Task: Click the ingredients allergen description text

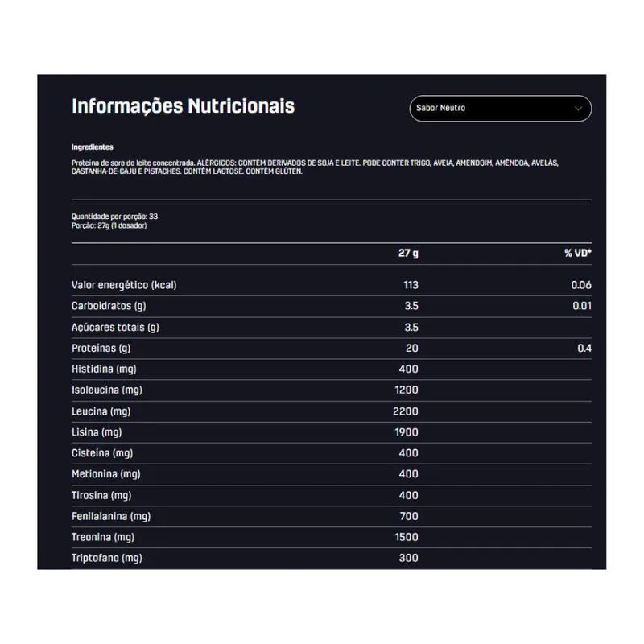Action: [x=314, y=167]
